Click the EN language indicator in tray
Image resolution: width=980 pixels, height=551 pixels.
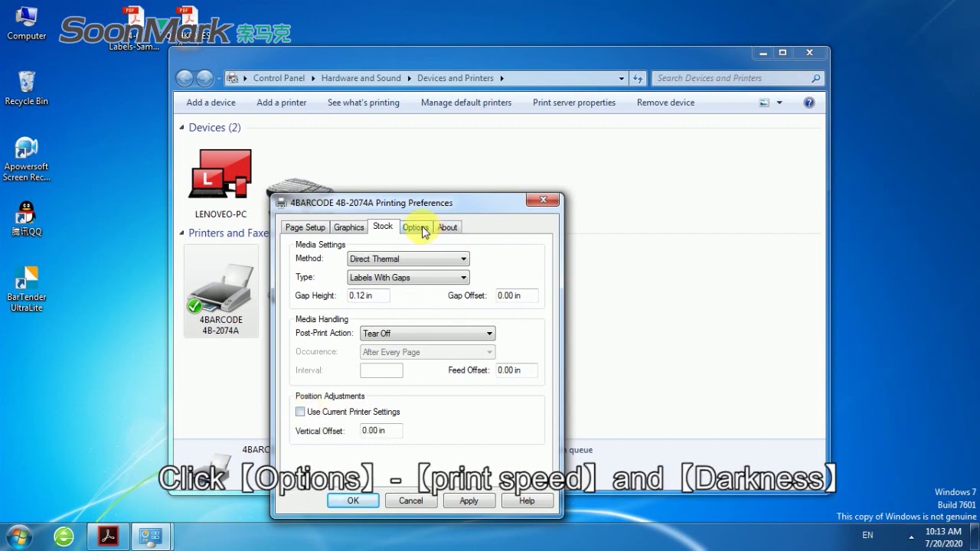click(x=867, y=536)
